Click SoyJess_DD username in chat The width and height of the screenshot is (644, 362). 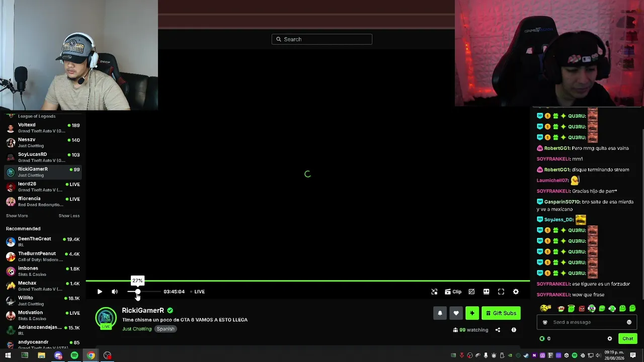coord(558,220)
